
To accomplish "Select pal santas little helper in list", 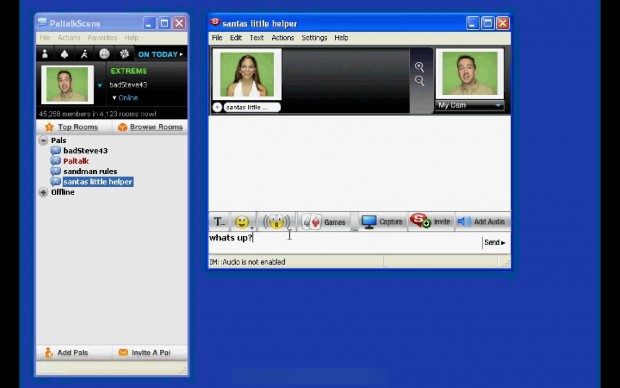I will tap(98, 182).
